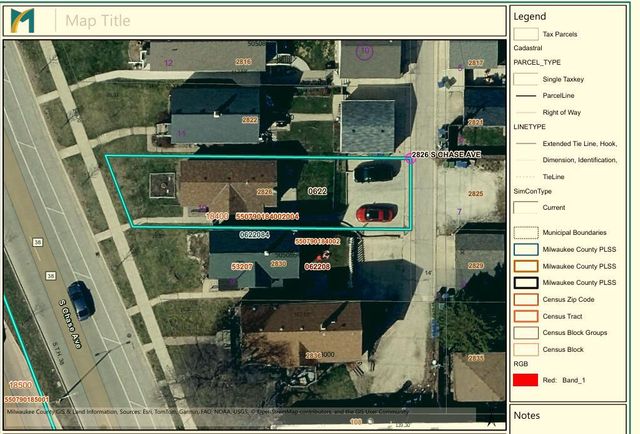
Task: Click the PARCEL_TYPE legend heading
Action: pos(537,62)
